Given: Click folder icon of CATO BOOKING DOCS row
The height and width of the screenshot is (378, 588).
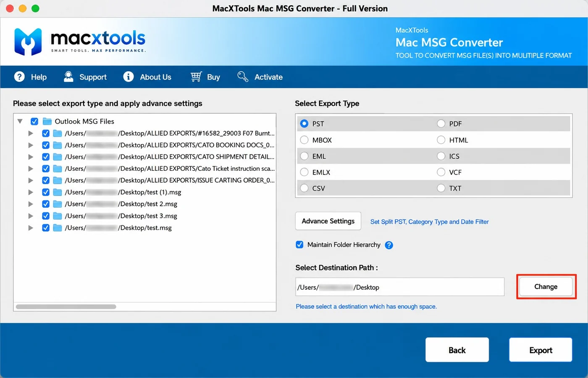Looking at the screenshot, I should (x=58, y=145).
